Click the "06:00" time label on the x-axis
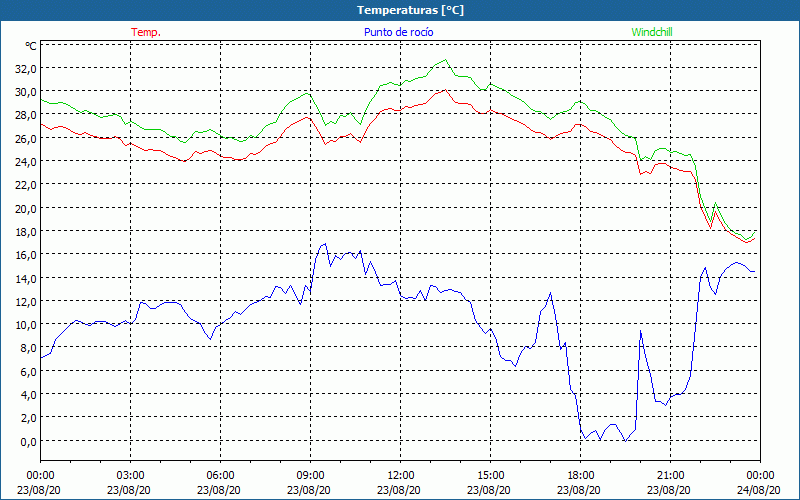The height and width of the screenshot is (500, 800). (x=220, y=476)
